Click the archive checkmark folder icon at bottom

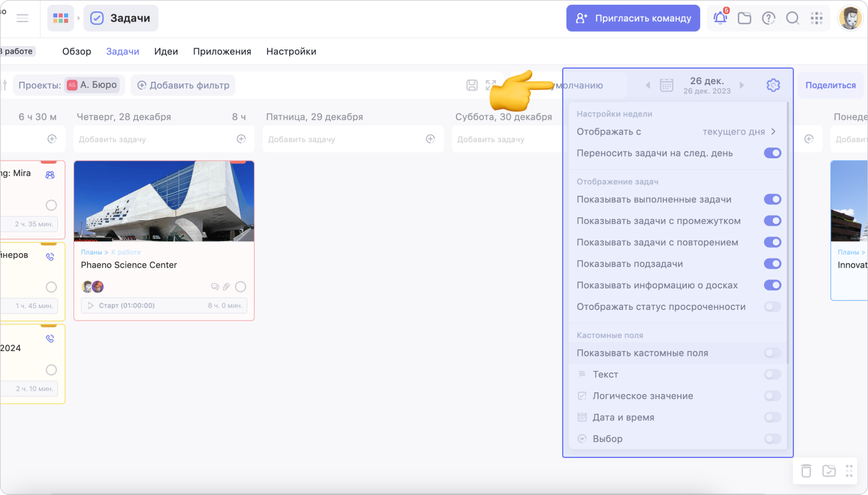click(x=829, y=471)
